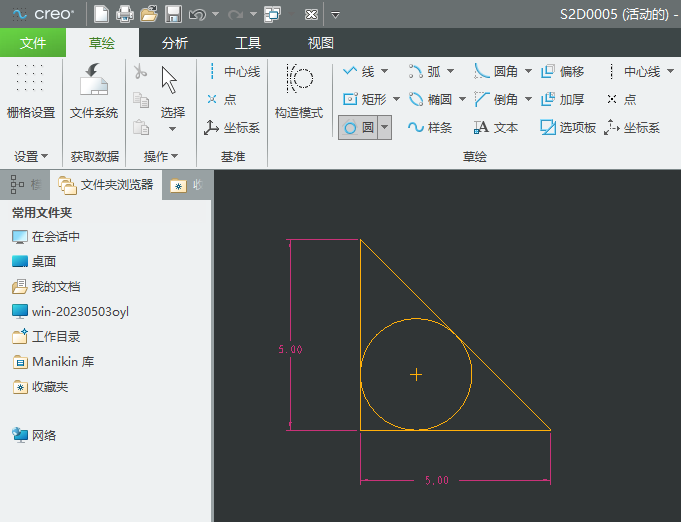Viewport: 681px width, 522px height.
Task: Expand the 圆 (Circle) dropdown arrow
Action: (384, 128)
